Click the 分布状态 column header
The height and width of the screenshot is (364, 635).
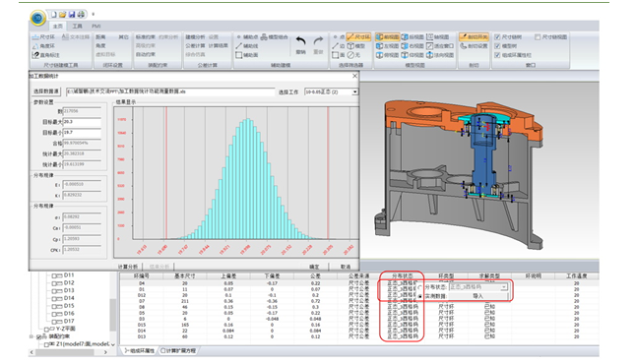click(x=402, y=275)
